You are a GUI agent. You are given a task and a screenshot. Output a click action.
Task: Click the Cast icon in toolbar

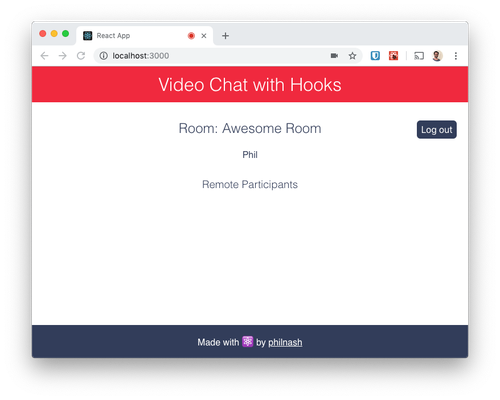coord(419,56)
